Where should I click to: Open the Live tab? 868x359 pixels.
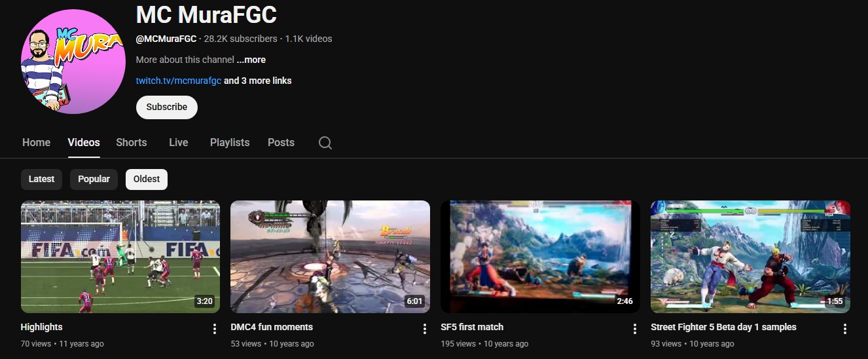point(178,142)
